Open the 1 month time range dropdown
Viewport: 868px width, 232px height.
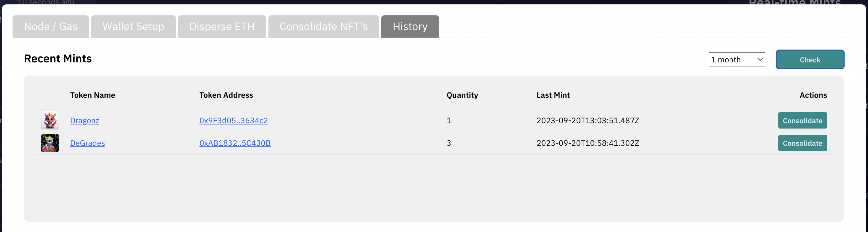pyautogui.click(x=736, y=60)
